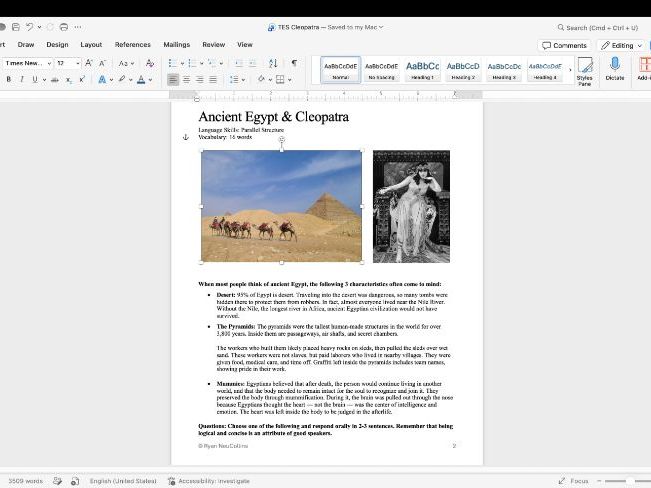Toggle Show paragraph marks icon

click(294, 63)
